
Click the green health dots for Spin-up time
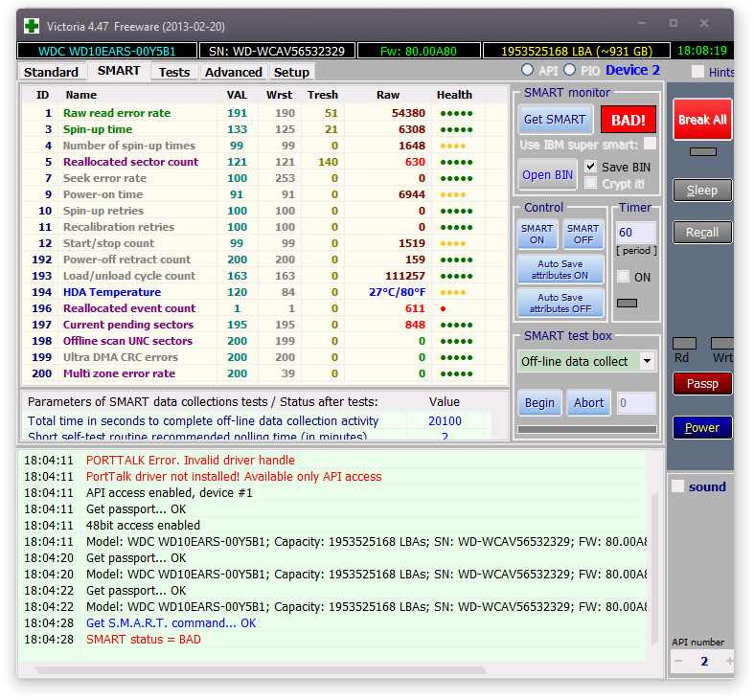[x=456, y=130]
